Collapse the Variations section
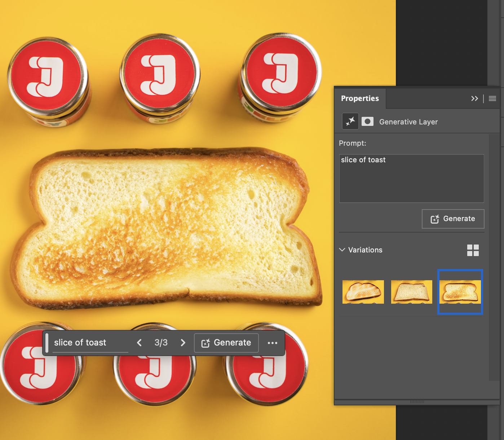 coord(342,250)
